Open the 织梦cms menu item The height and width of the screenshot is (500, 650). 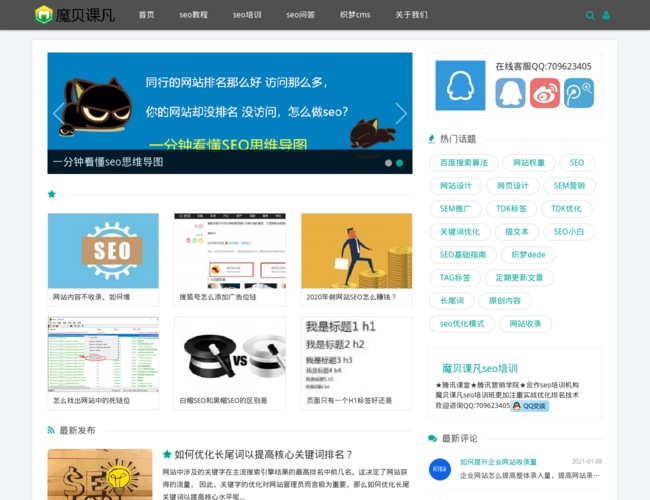pyautogui.click(x=355, y=15)
